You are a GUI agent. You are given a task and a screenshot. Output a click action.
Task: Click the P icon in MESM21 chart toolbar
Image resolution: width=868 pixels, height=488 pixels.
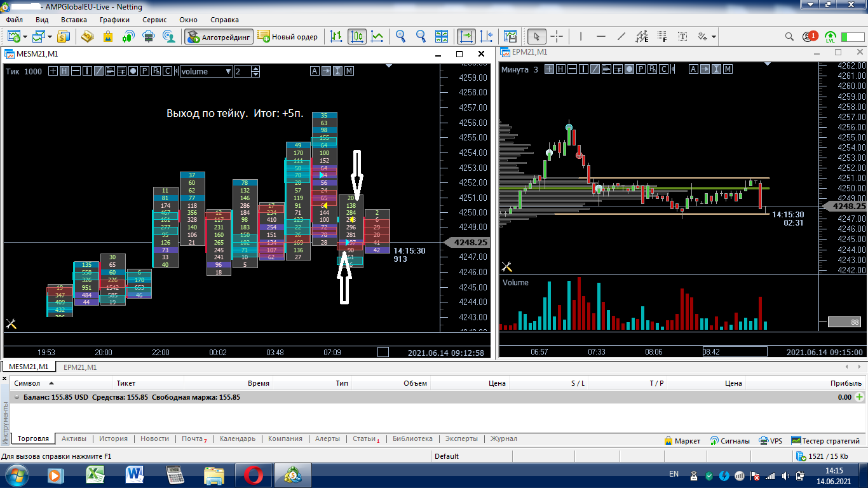click(145, 71)
